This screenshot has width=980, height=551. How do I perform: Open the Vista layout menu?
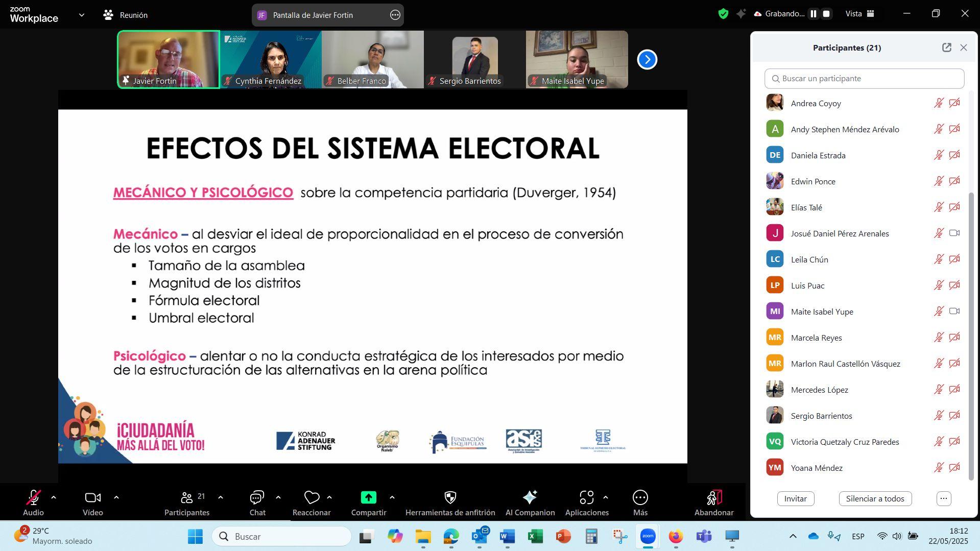pos(859,14)
